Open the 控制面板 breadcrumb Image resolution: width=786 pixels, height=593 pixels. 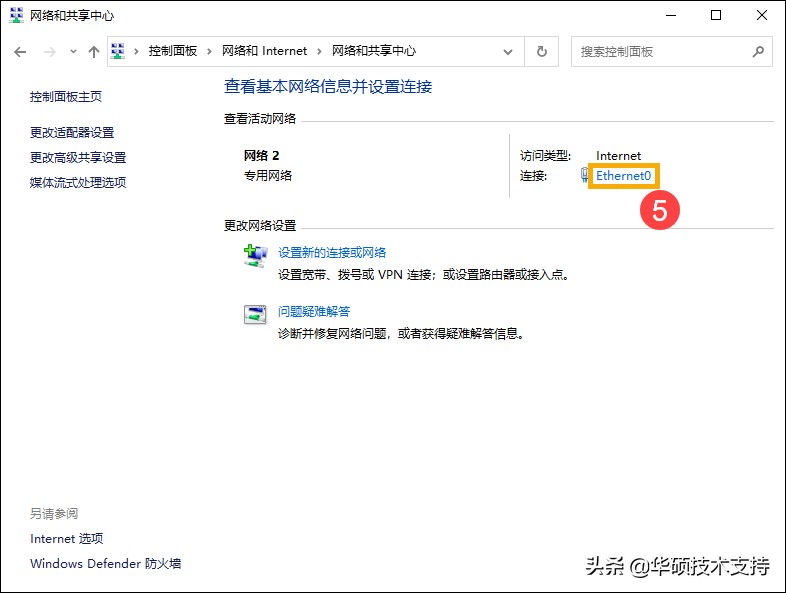tap(173, 51)
